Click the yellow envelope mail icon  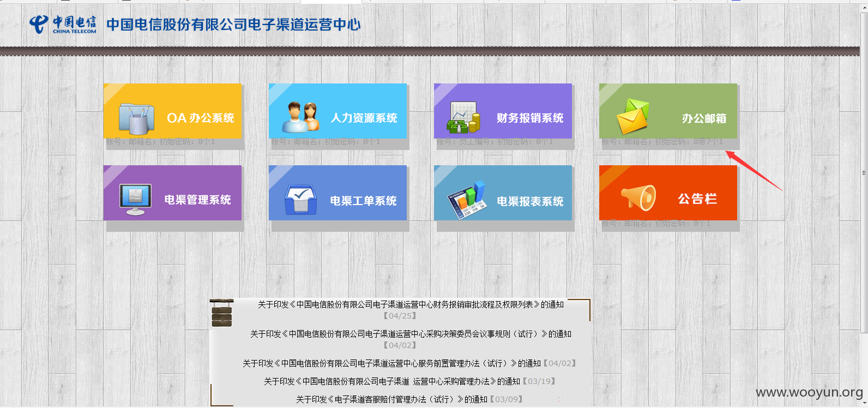[x=633, y=117]
